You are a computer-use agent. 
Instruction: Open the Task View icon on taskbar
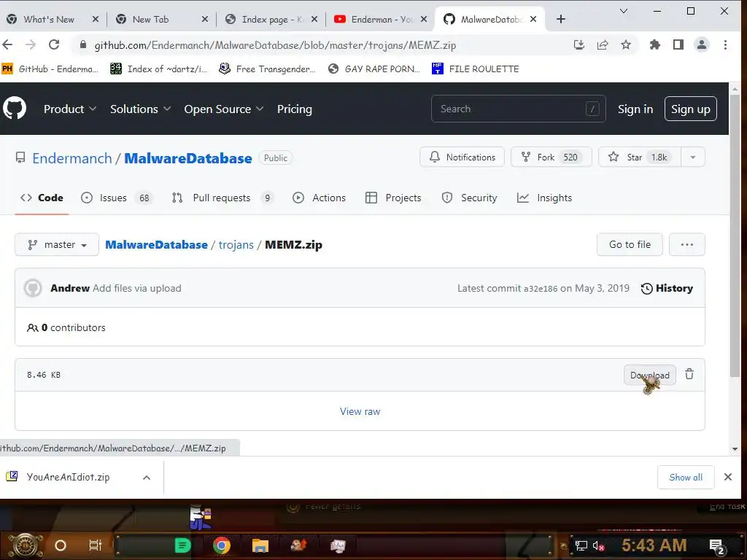pyautogui.click(x=96, y=545)
